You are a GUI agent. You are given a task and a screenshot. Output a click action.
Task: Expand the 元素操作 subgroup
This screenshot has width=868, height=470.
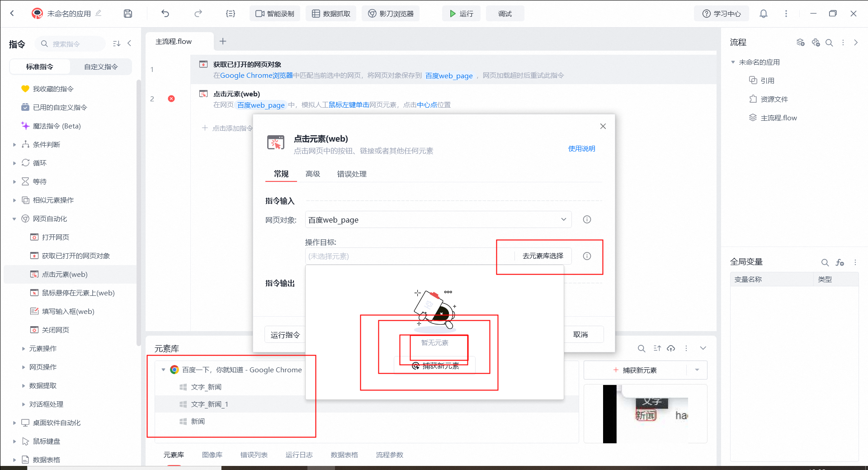(24, 349)
